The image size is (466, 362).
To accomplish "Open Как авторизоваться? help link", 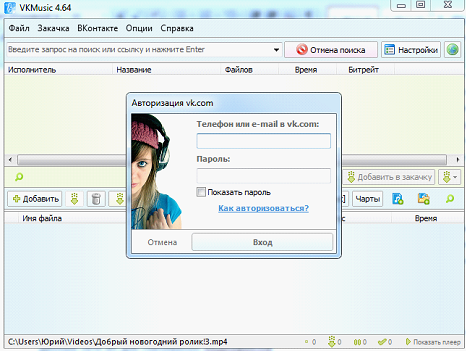I will pos(263,208).
